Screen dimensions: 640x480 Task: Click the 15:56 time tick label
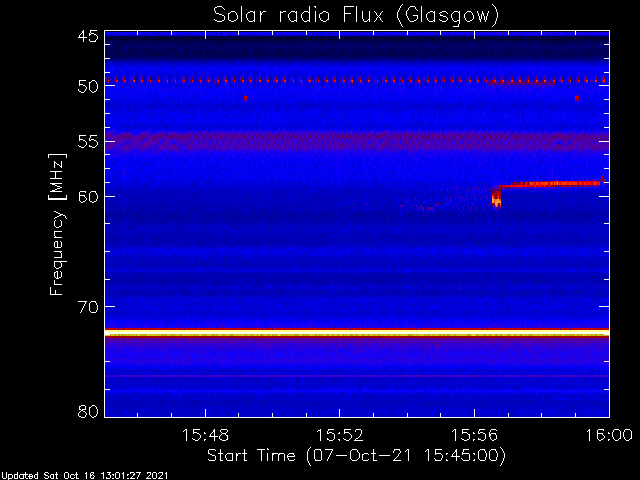tap(474, 436)
